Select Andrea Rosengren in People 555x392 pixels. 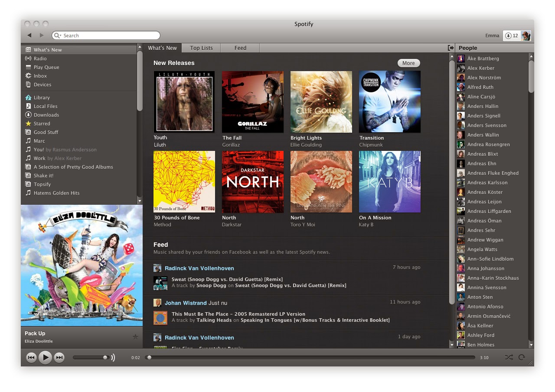point(488,144)
